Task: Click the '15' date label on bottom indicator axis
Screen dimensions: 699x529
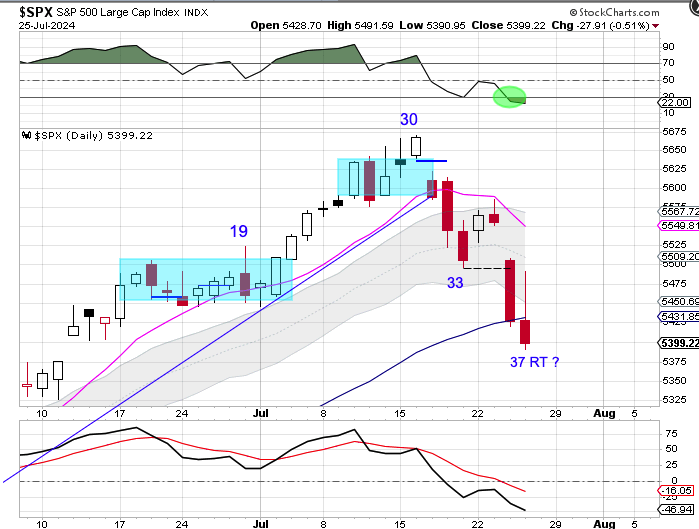Action: click(400, 524)
